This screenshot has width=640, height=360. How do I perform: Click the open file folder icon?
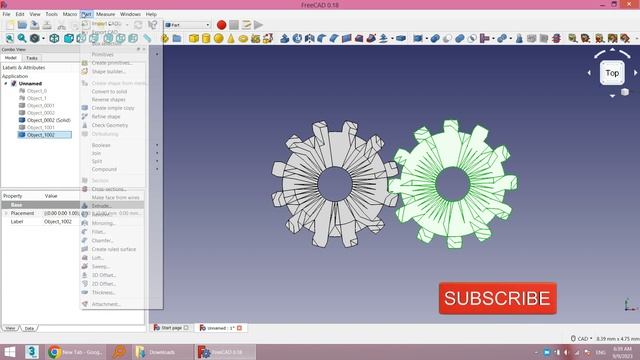point(22,25)
